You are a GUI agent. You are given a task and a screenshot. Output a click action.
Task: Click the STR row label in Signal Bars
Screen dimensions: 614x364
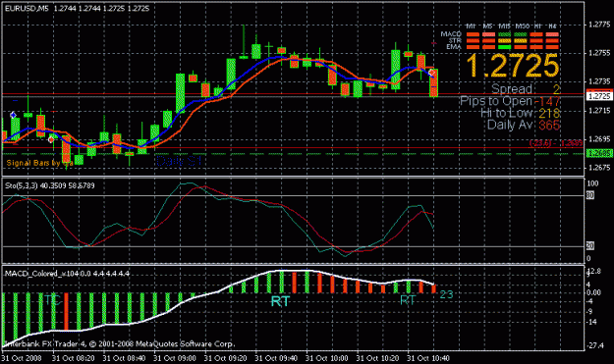[x=455, y=40]
